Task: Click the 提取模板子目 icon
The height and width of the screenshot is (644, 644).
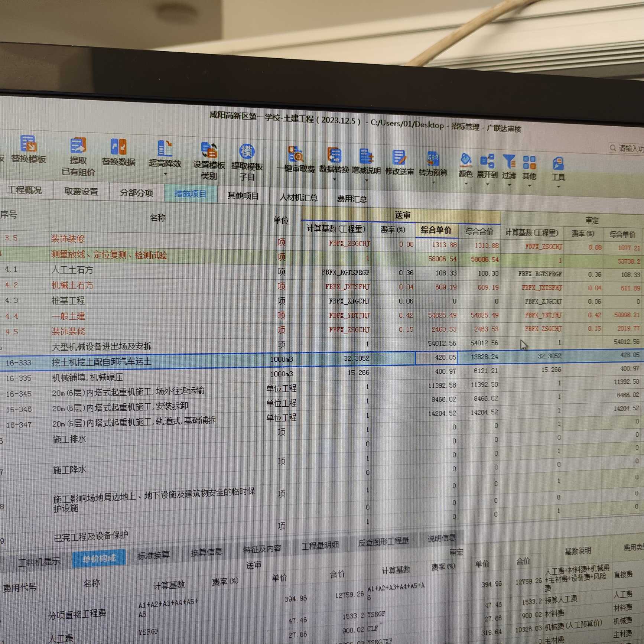Action: [x=247, y=152]
